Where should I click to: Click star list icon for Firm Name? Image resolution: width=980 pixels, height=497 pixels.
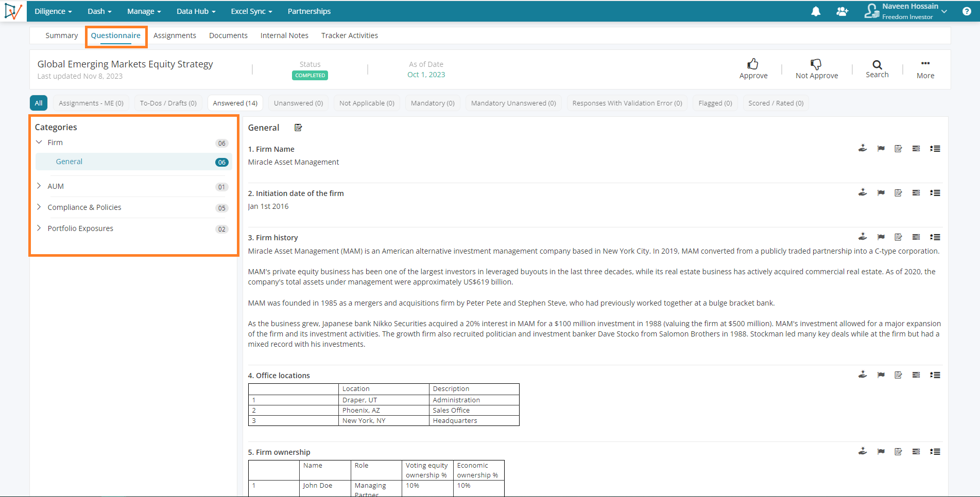click(x=935, y=149)
